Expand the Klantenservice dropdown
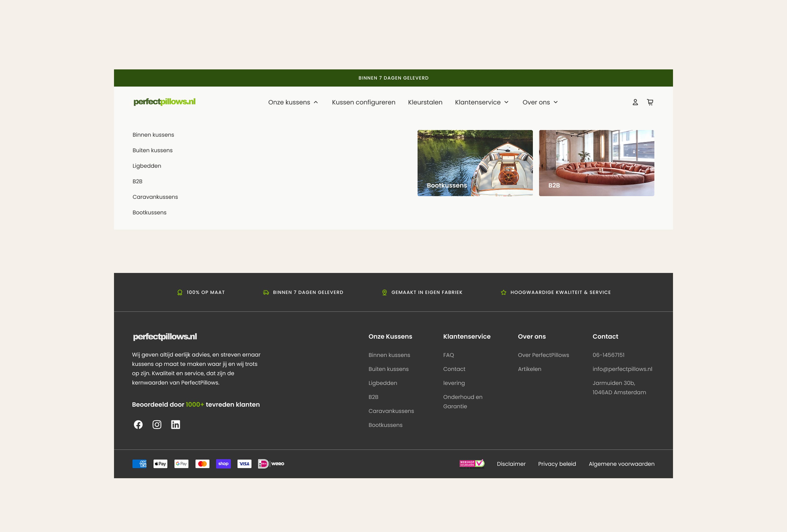This screenshot has height=532, width=787. point(481,102)
